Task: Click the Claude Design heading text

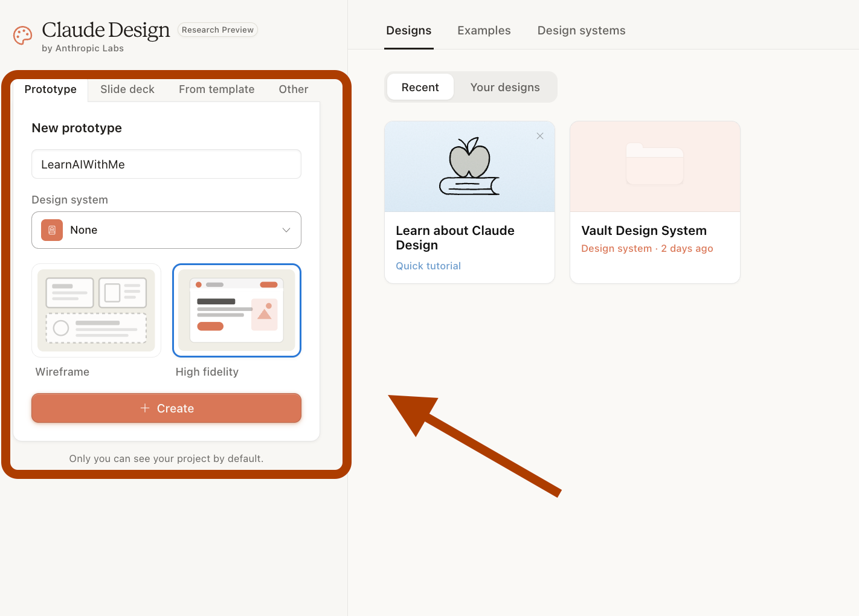Action: pos(106,30)
